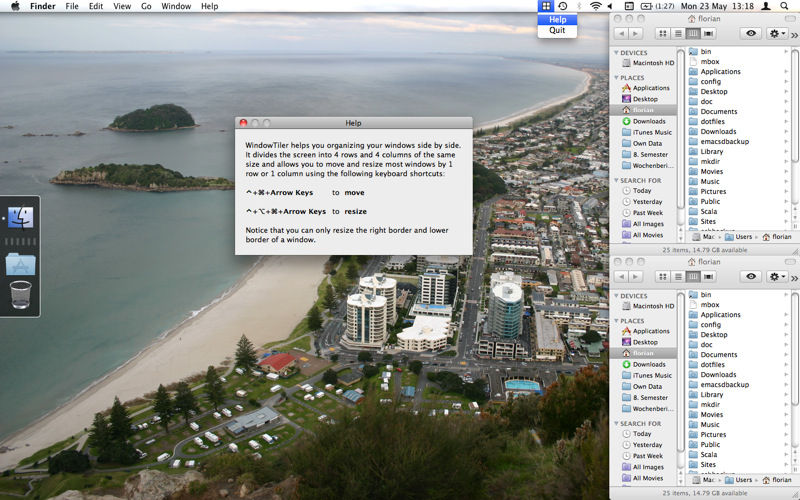Collapse DEVICES section in lower Finder sidebar
The width and height of the screenshot is (800, 500).
point(616,296)
